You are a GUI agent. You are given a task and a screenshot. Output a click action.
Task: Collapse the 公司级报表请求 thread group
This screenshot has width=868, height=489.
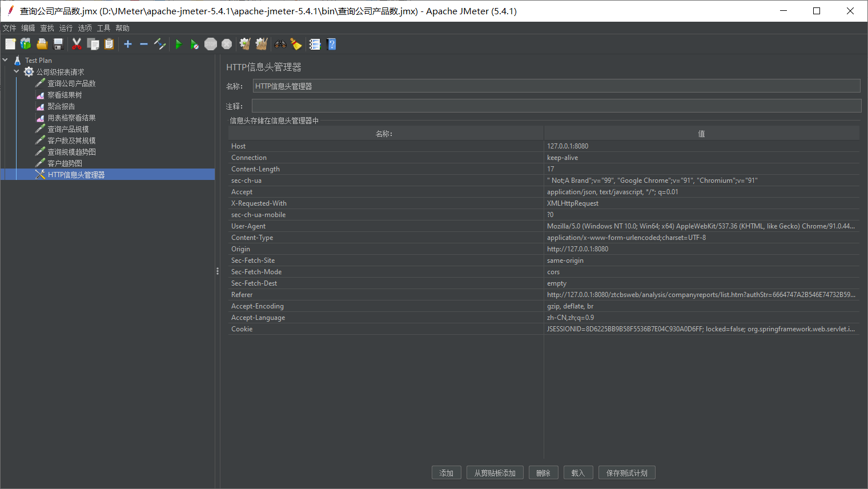point(17,71)
